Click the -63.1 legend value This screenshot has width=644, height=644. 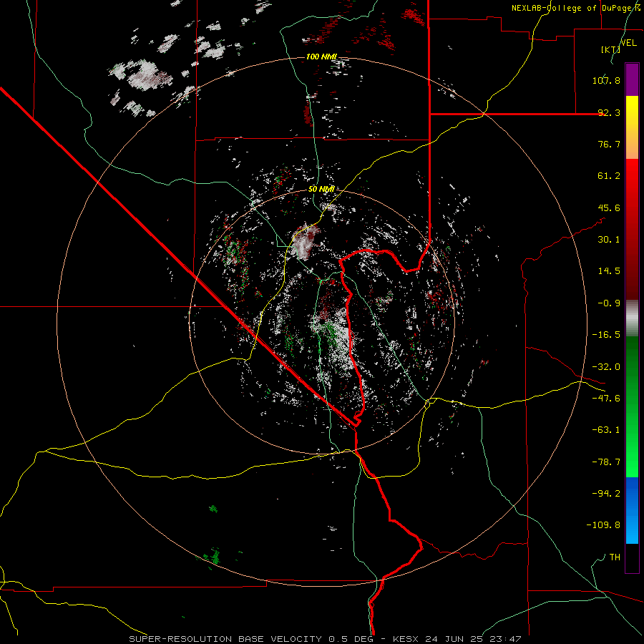point(606,430)
